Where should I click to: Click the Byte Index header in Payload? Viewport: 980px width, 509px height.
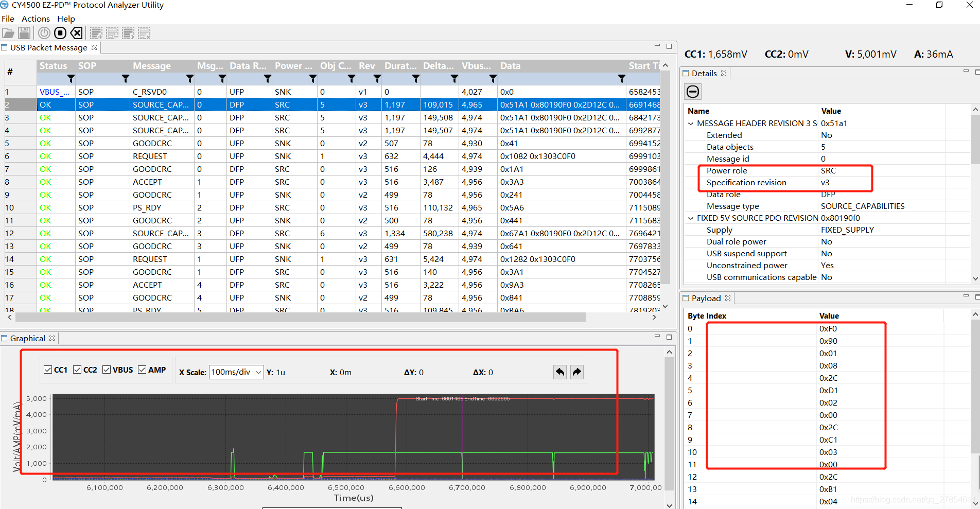click(x=707, y=316)
